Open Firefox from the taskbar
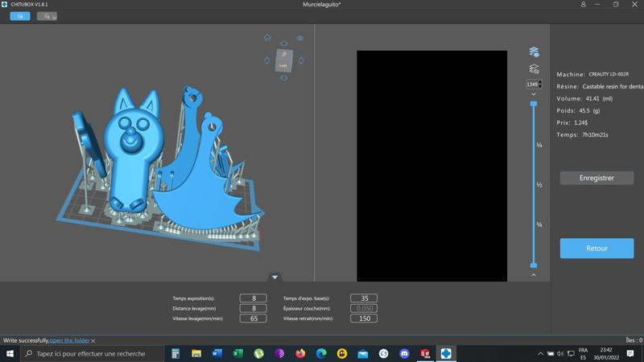This screenshot has width=644, height=362. (300, 353)
